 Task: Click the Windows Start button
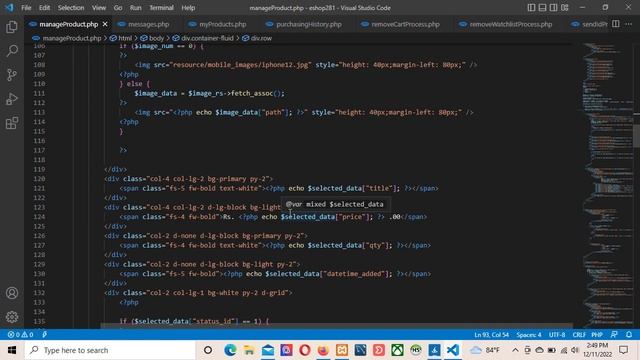coord(12,350)
